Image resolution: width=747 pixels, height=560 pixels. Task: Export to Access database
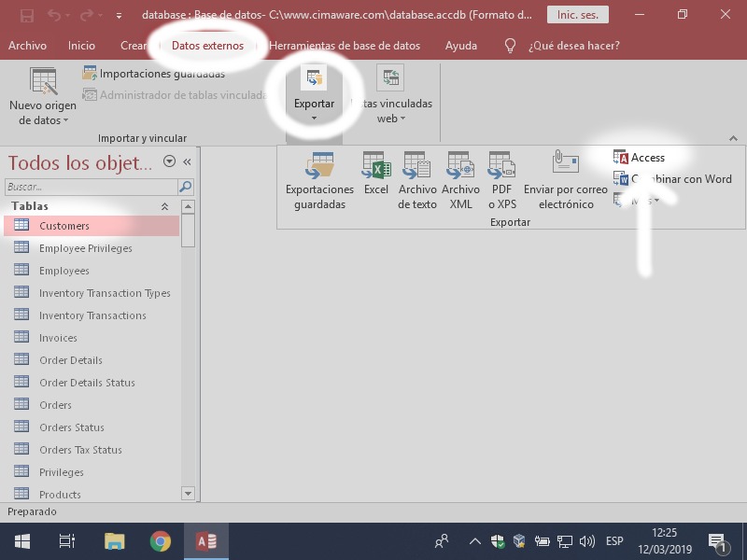point(640,158)
